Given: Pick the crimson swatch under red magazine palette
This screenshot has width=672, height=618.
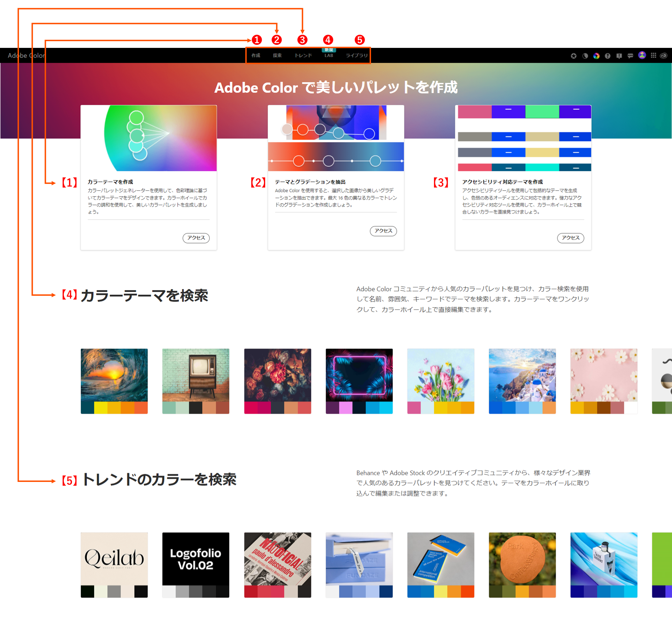Looking at the screenshot, I should (251, 592).
